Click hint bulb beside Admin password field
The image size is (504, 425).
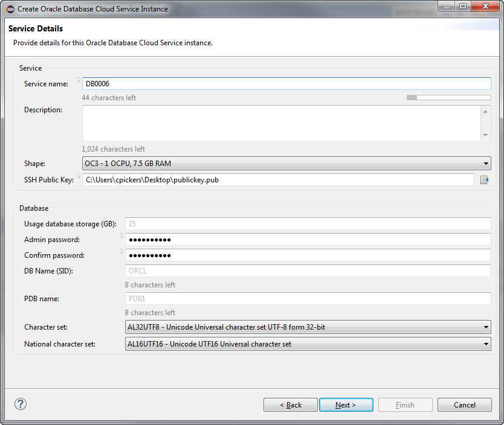(122, 235)
